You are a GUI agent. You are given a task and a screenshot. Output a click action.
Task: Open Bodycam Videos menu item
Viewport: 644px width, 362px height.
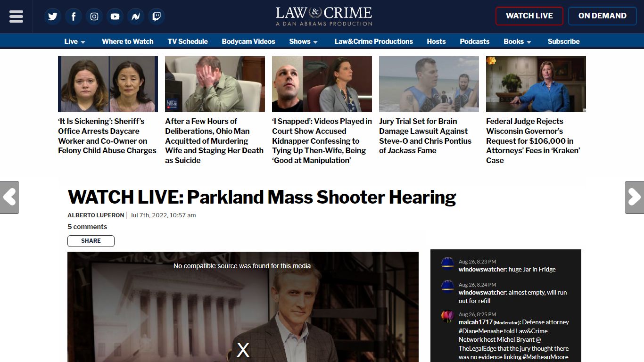pyautogui.click(x=248, y=41)
